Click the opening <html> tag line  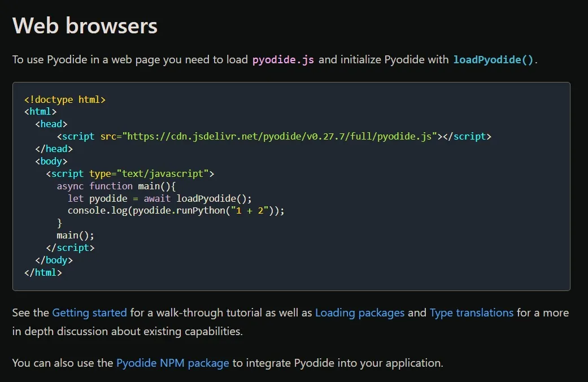41,111
